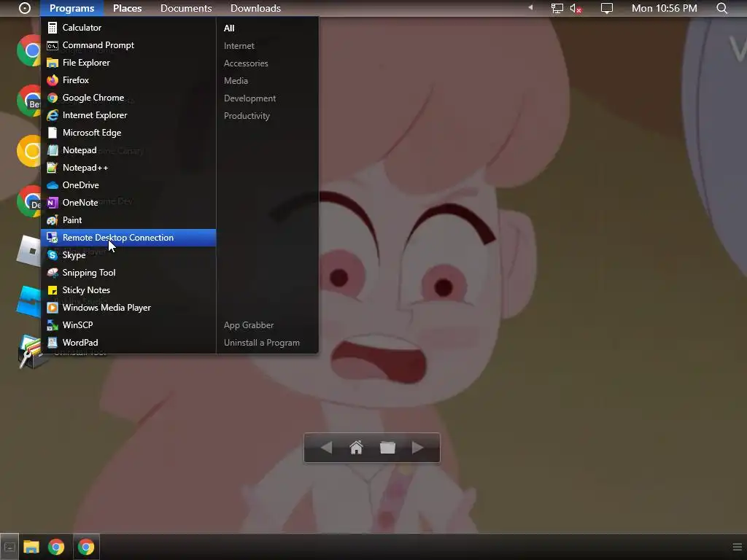Open the Downloads menu

coord(255,8)
